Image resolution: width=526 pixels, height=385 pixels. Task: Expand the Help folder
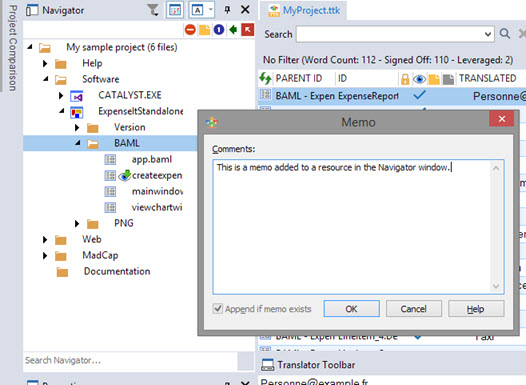coord(45,63)
